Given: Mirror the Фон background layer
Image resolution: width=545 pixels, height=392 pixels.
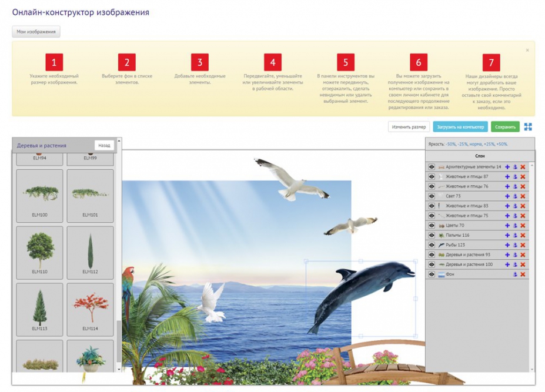Looking at the screenshot, I should click(515, 274).
